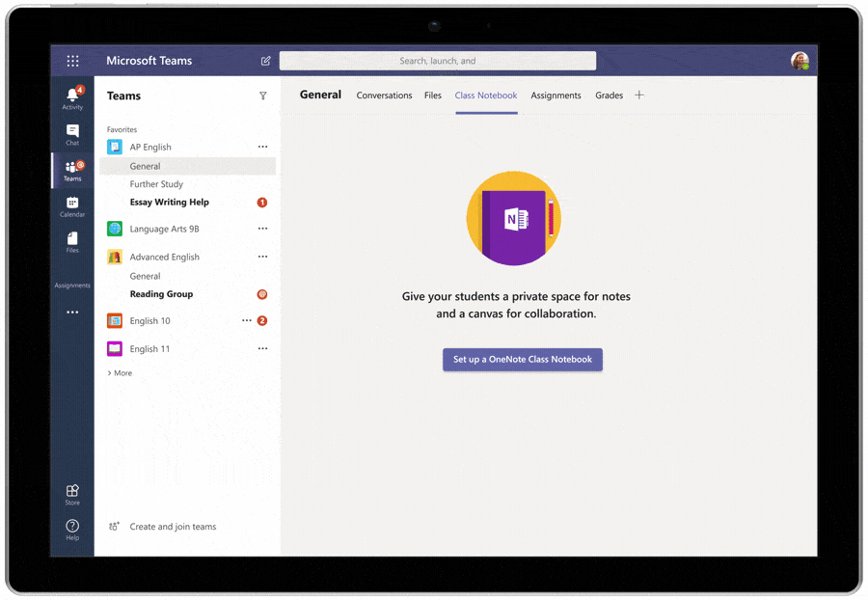Select the Language Arts 9B team name
The width and height of the screenshot is (868, 600).
164,229
